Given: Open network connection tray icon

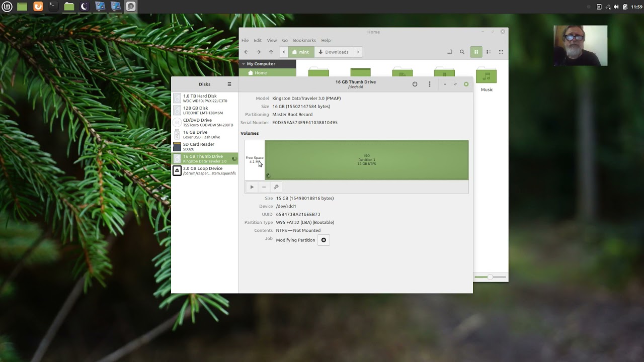Looking at the screenshot, I should [608, 7].
